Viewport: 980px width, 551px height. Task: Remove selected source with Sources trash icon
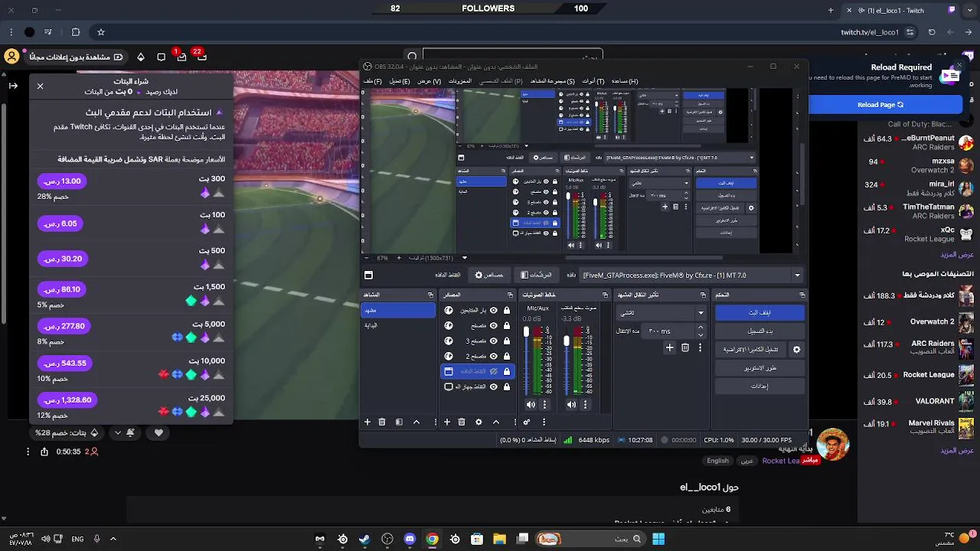[462, 422]
